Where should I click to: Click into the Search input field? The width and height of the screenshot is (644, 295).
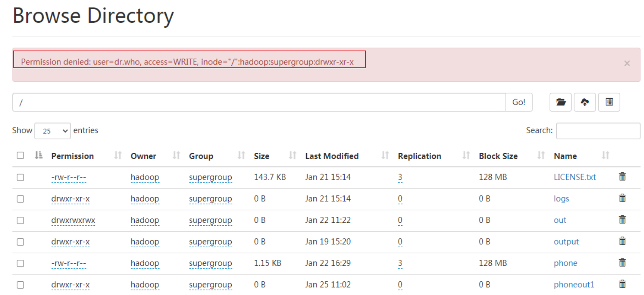pos(598,131)
